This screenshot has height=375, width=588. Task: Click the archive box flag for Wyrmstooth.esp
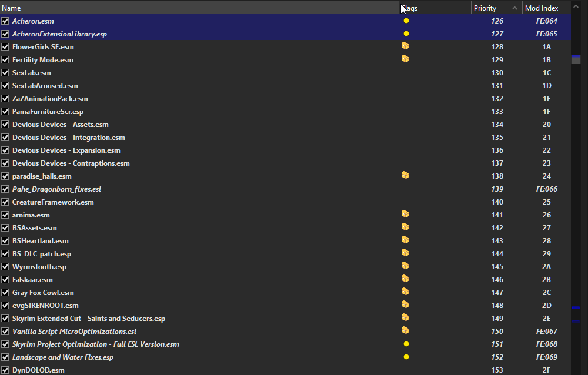(x=405, y=266)
